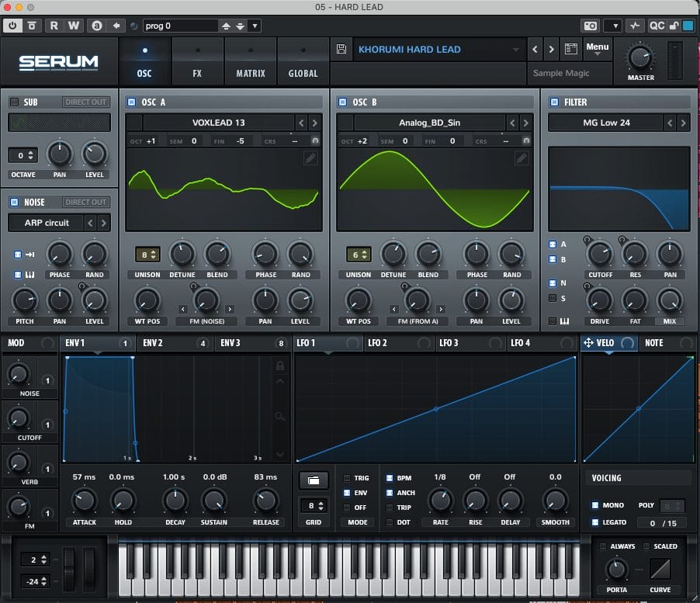Open the MG Low 24 filter type menu
The image size is (700, 603).
tap(606, 123)
